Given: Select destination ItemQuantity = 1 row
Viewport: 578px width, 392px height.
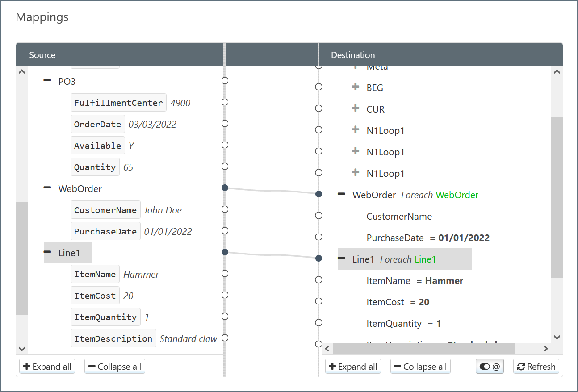Looking at the screenshot, I should tap(404, 324).
